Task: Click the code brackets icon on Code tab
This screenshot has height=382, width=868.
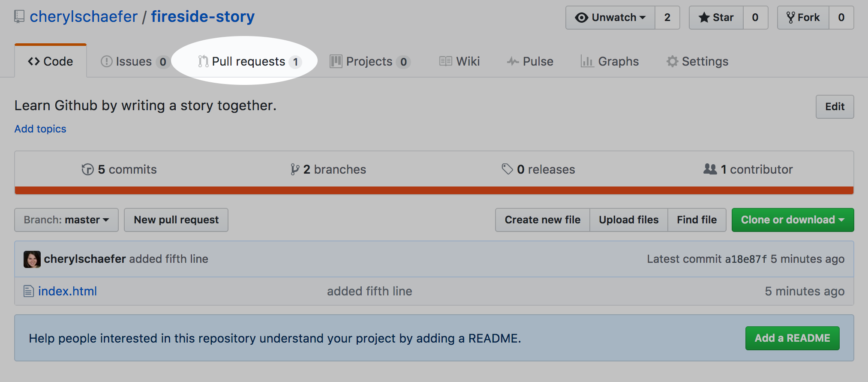Action: pyautogui.click(x=34, y=61)
